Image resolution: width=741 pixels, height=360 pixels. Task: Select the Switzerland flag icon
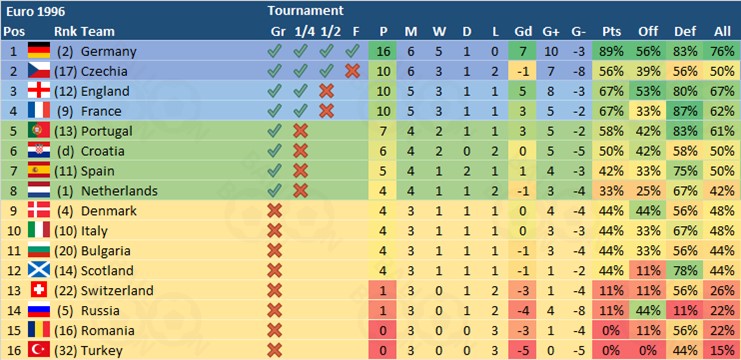[39, 290]
